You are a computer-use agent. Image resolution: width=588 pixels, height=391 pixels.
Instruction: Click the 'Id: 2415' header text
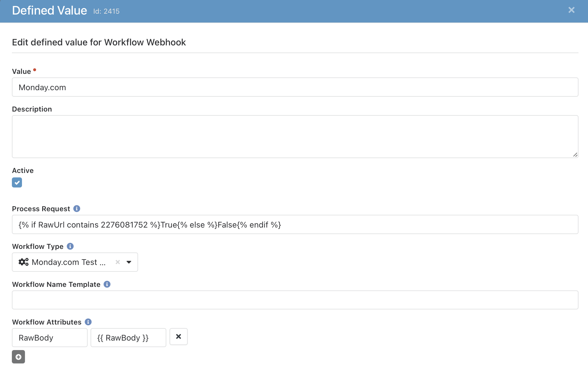[x=106, y=11]
